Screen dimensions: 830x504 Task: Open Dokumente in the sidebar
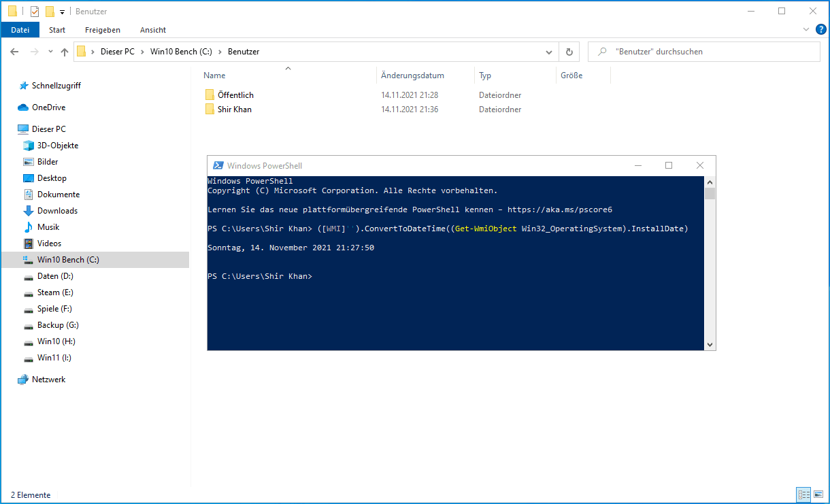59,195
